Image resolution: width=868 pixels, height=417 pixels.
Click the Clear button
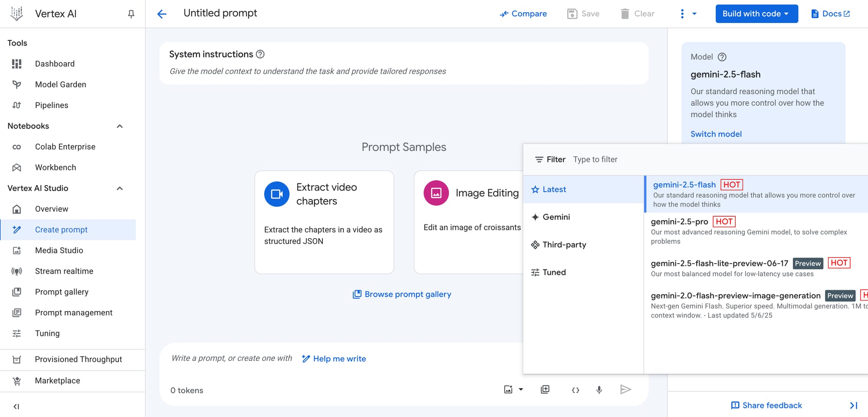click(638, 14)
